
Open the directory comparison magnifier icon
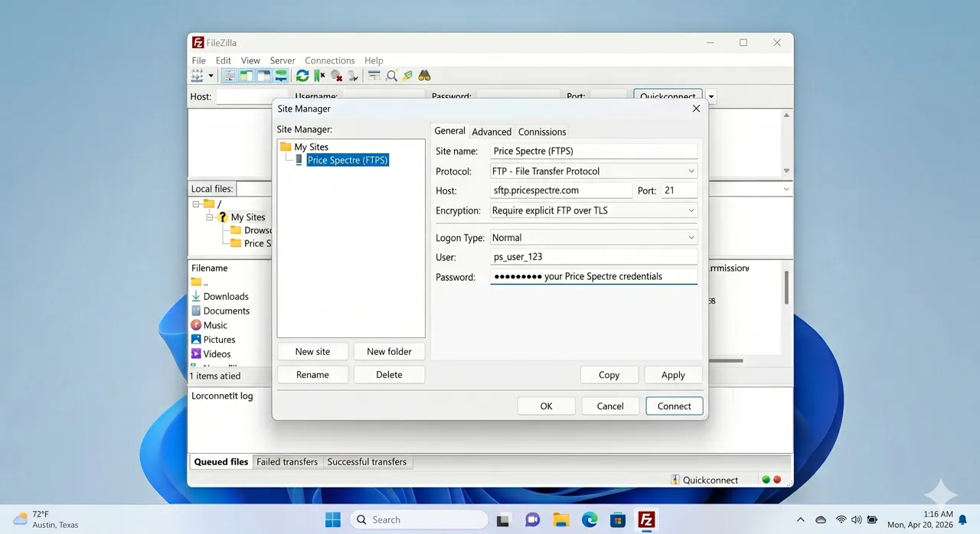(391, 75)
